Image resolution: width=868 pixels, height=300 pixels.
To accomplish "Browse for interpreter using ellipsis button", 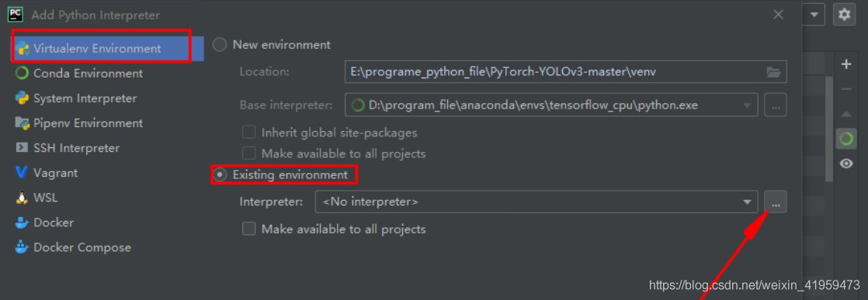I will [776, 202].
